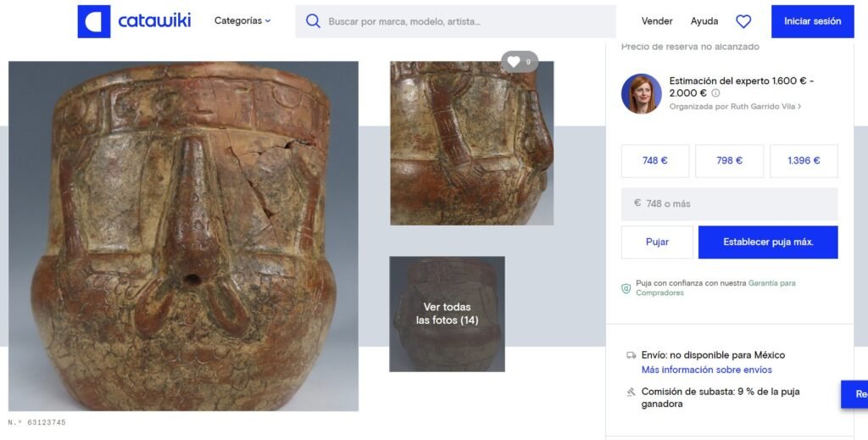Screen dimensions: 868x440
Task: Click lot number N.º 63123745 text
Action: click(36, 422)
